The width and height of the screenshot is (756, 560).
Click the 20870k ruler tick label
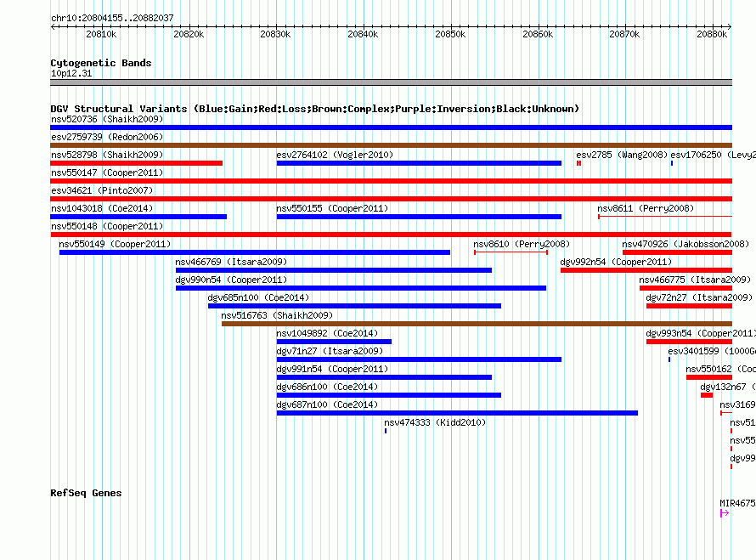point(624,34)
